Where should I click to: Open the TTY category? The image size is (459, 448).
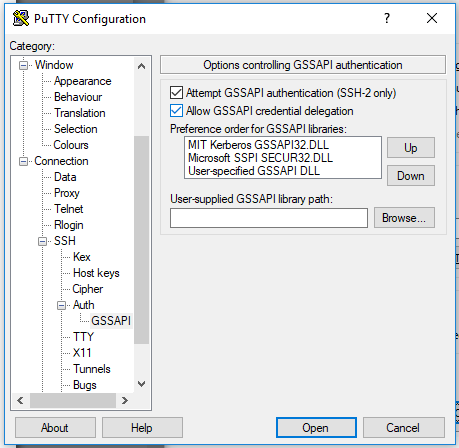[84, 337]
